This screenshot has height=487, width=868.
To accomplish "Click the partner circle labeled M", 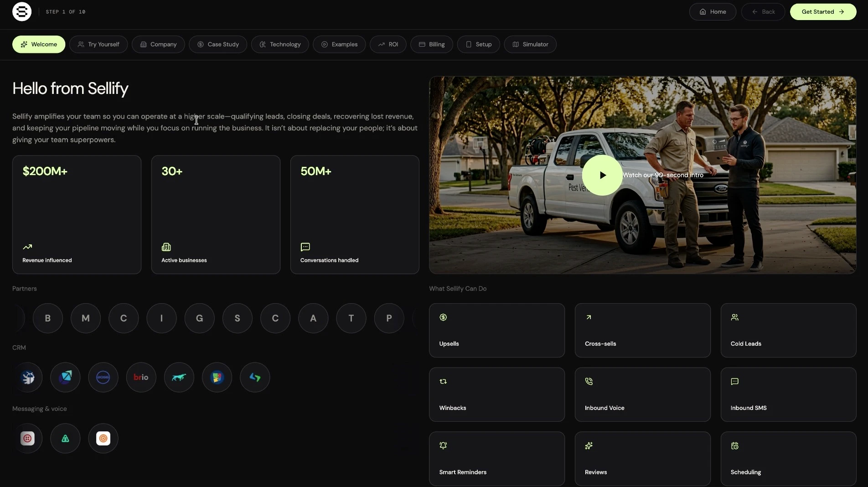I will tap(86, 318).
